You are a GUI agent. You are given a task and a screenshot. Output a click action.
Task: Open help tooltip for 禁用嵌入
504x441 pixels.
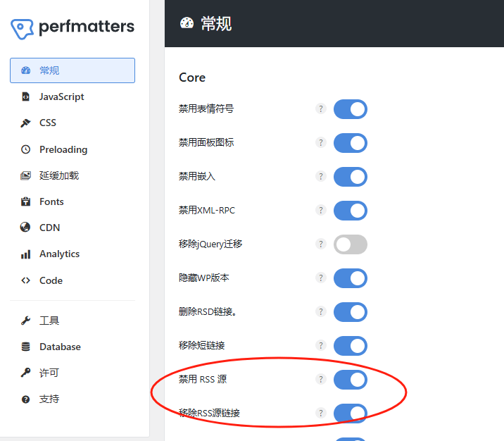click(x=321, y=176)
